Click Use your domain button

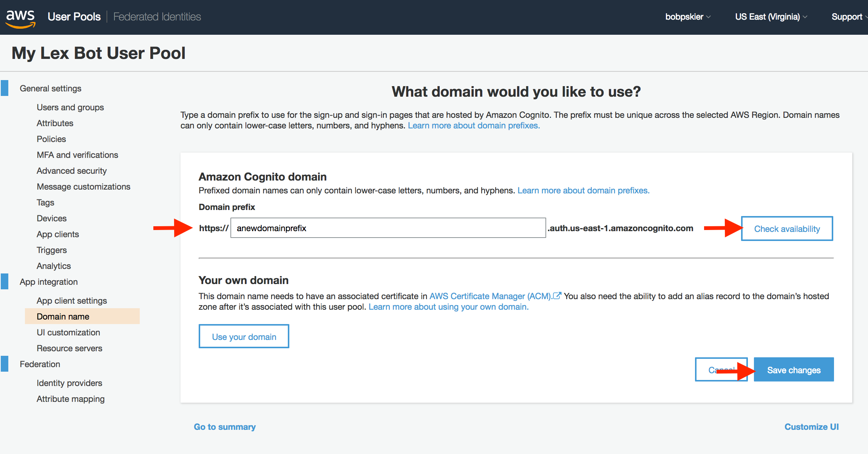[244, 336]
